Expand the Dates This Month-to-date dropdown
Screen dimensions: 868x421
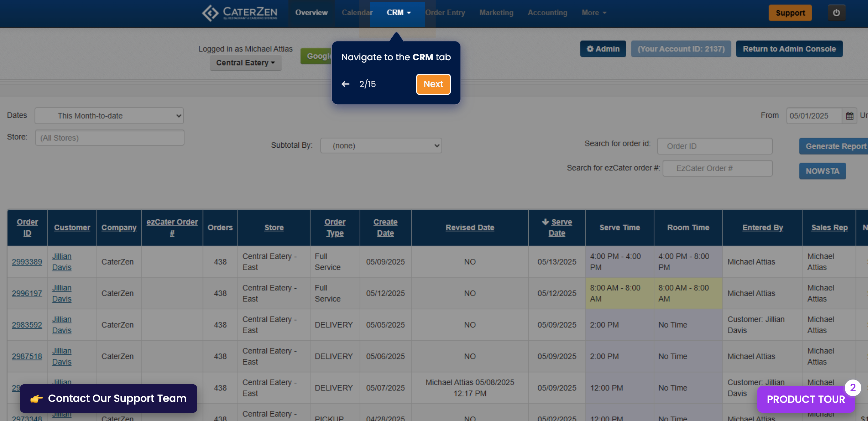109,116
